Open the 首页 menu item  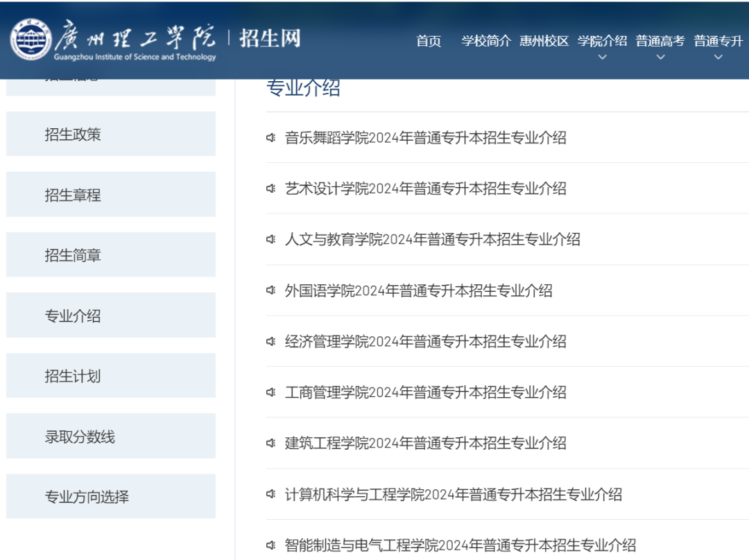click(428, 41)
